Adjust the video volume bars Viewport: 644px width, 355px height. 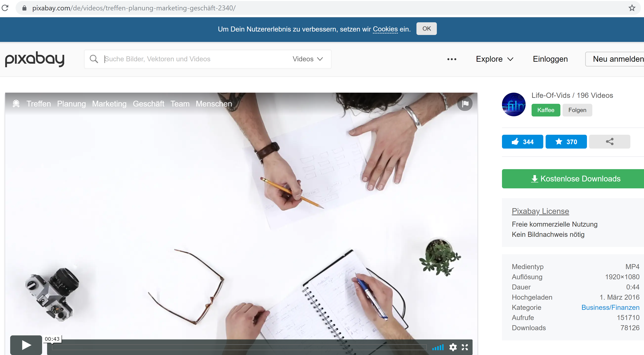click(x=438, y=347)
